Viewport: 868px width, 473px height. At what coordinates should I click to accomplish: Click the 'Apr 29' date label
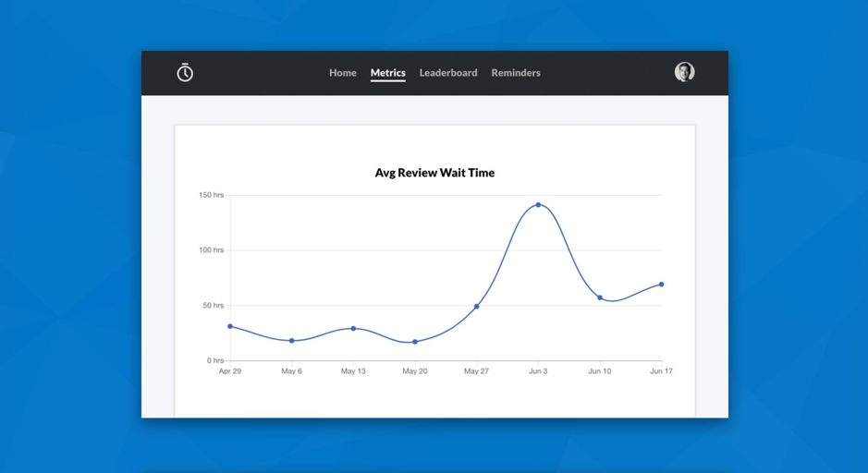click(x=230, y=371)
